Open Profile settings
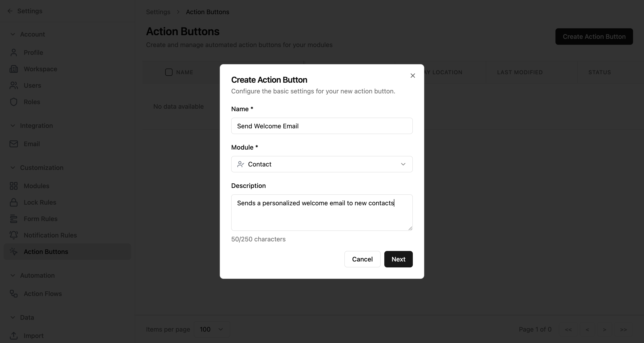The width and height of the screenshot is (644, 343). pyautogui.click(x=67, y=53)
